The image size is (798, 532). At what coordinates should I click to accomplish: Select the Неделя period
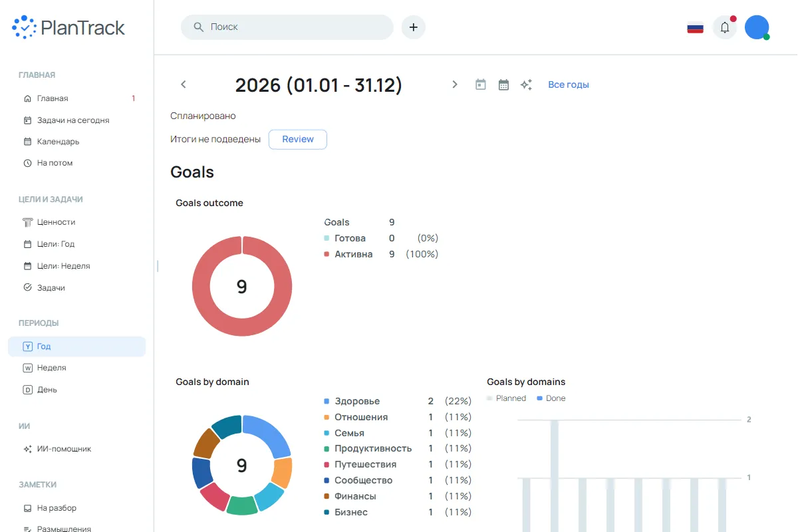coord(76,368)
